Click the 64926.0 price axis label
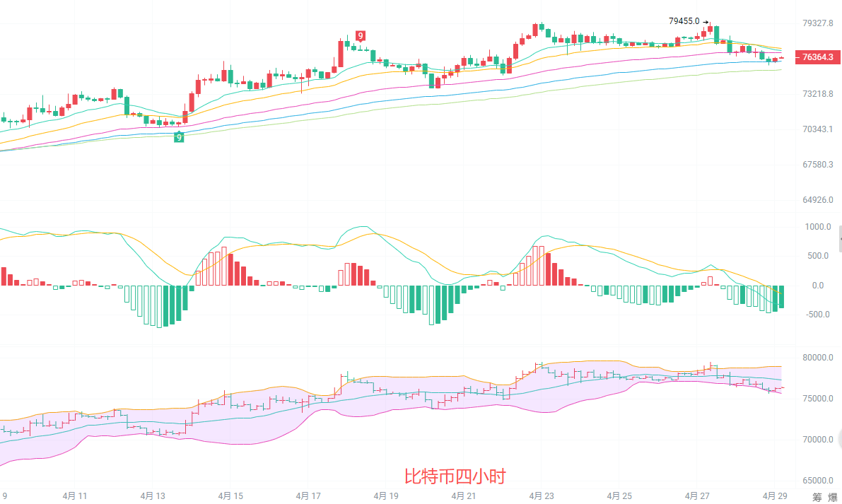Image resolution: width=842 pixels, height=504 pixels. point(817,200)
